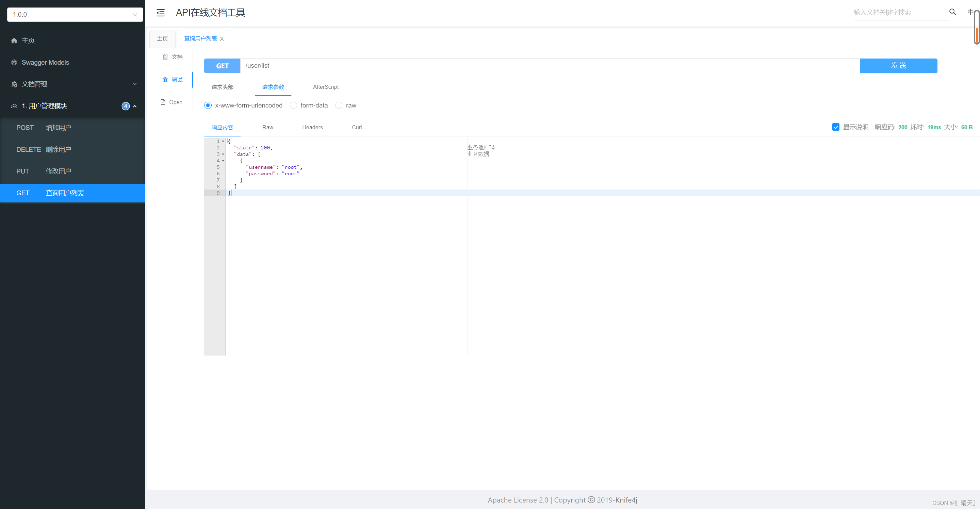980x509 pixels.
Task: Expand the 文档管理 menu chevron
Action: click(x=134, y=84)
